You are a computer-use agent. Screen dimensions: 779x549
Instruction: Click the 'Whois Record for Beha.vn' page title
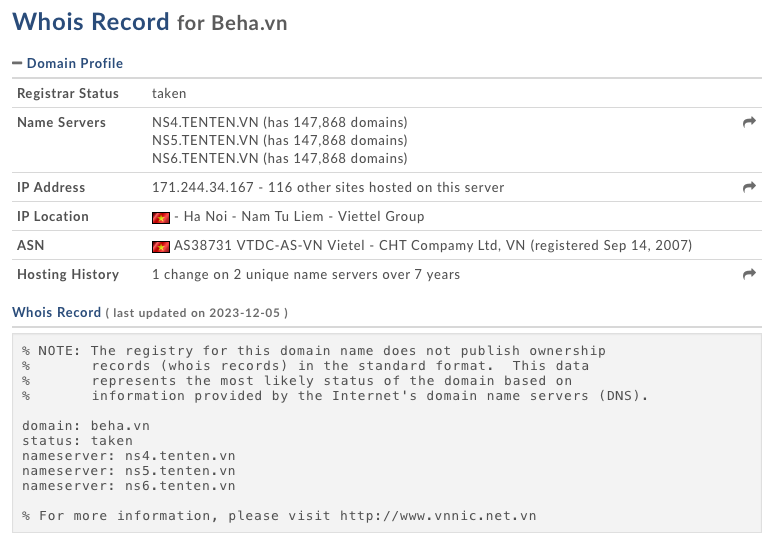pos(150,22)
